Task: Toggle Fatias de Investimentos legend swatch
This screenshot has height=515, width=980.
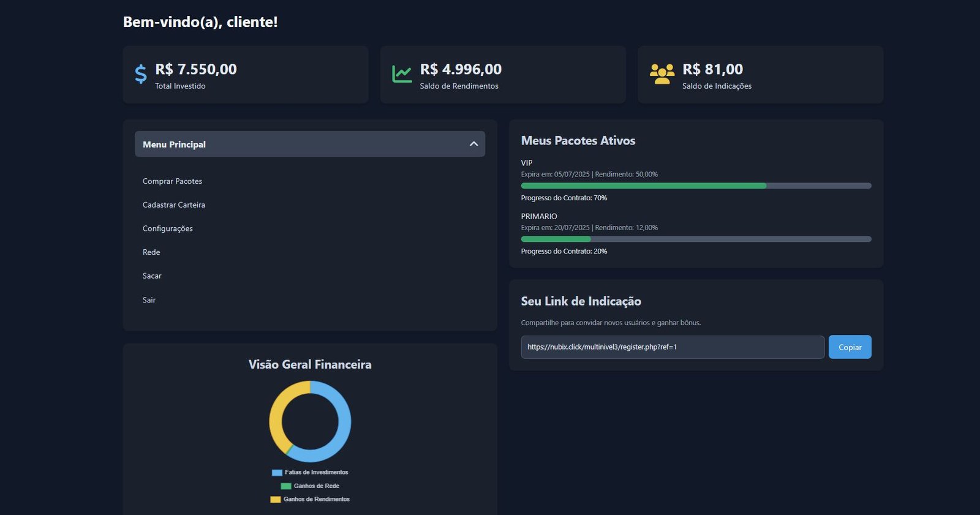Action: (277, 473)
